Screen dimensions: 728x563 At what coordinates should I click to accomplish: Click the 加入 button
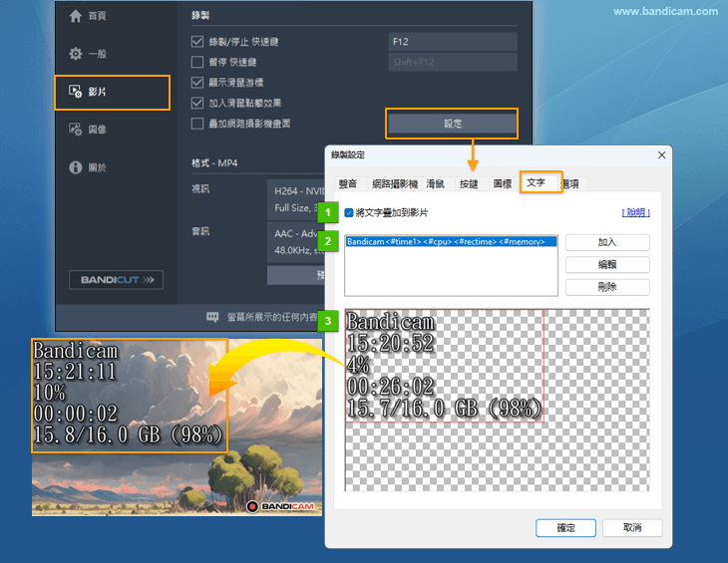(x=607, y=242)
